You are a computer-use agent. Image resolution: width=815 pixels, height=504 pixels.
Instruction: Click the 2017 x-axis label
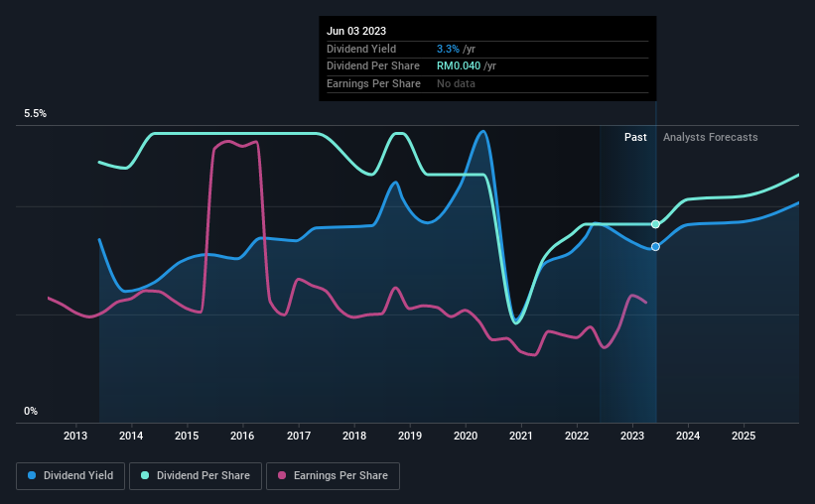[x=299, y=436]
